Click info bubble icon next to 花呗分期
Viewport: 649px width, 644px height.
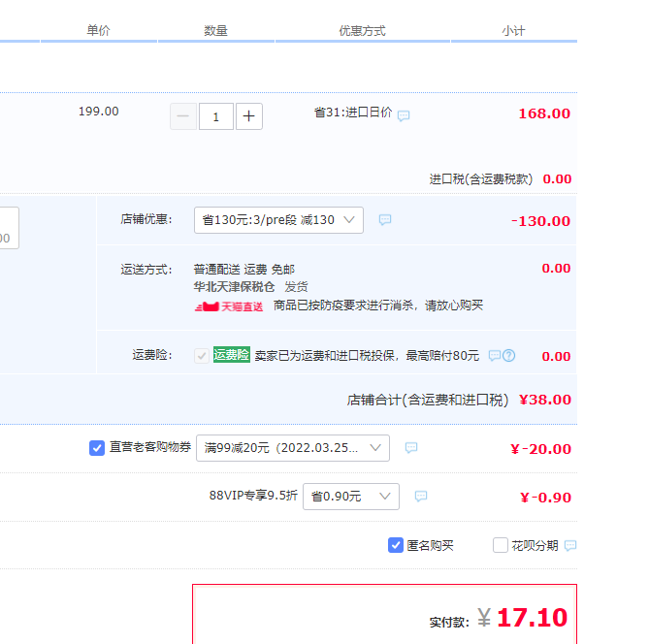click(x=570, y=545)
